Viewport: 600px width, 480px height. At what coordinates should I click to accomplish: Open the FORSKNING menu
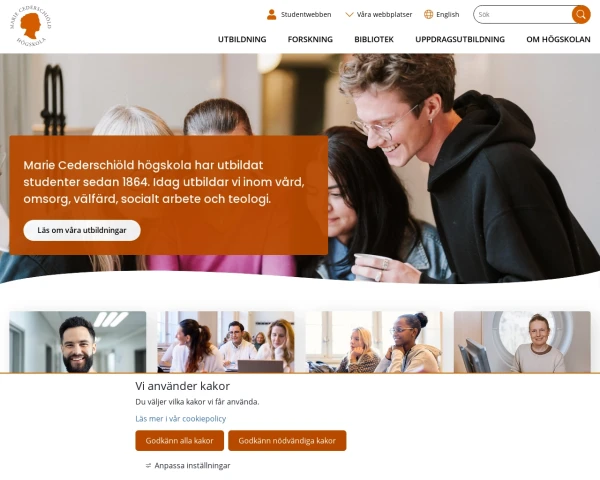click(x=310, y=39)
